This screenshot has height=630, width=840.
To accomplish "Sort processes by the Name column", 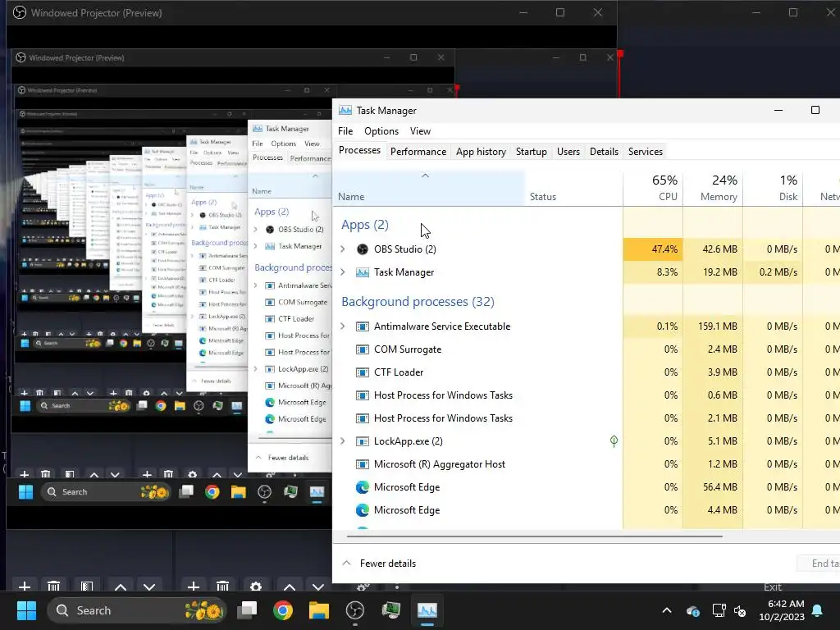I will click(428, 189).
